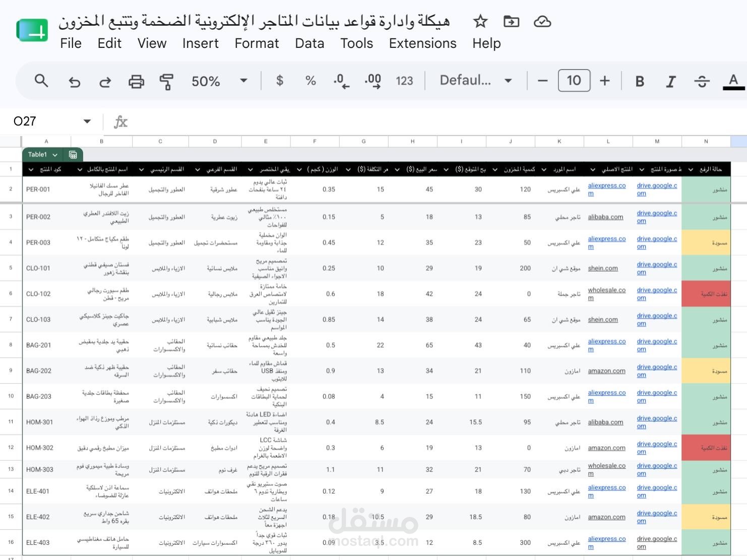
Task: Undo the last action
Action: (x=75, y=81)
